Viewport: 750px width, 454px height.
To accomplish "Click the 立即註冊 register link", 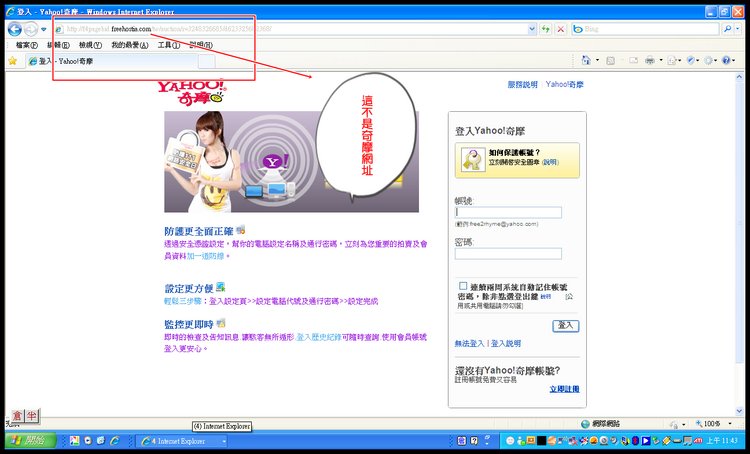I will tap(564, 389).
